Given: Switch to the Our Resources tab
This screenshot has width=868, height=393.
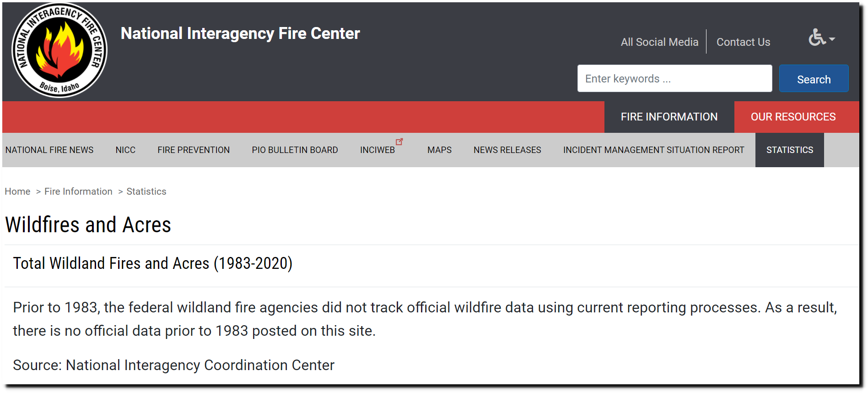Looking at the screenshot, I should click(793, 117).
